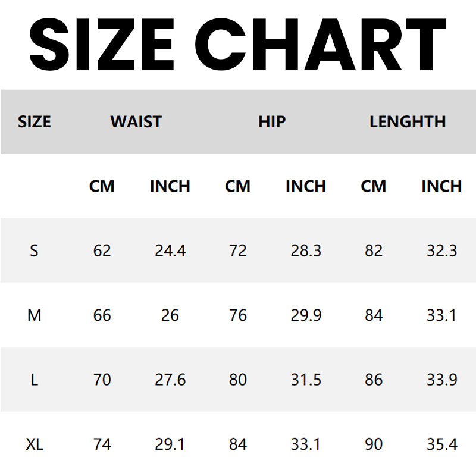
Task: Click the L size row label
Action: click(35, 379)
